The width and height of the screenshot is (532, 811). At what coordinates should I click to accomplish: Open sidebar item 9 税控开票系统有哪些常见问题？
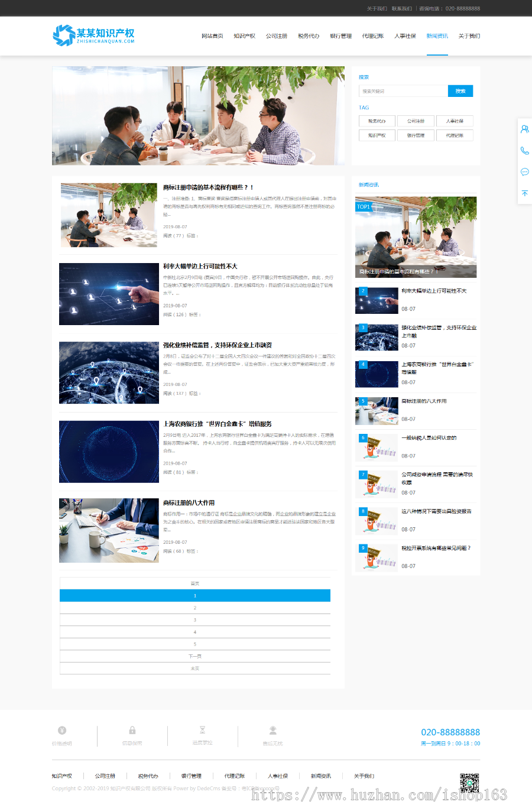point(436,548)
